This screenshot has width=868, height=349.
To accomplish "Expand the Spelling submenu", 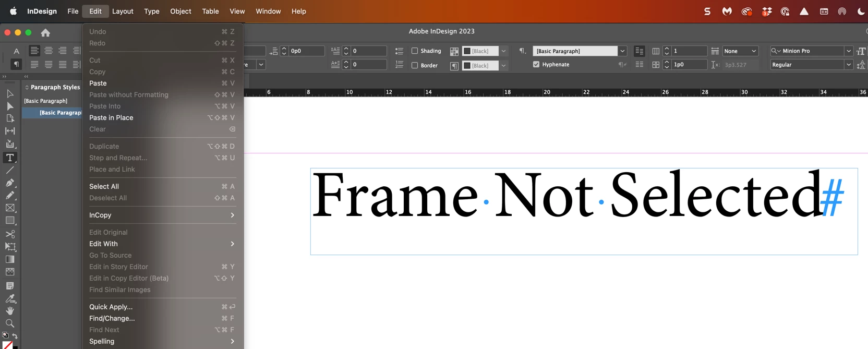I will [162, 341].
